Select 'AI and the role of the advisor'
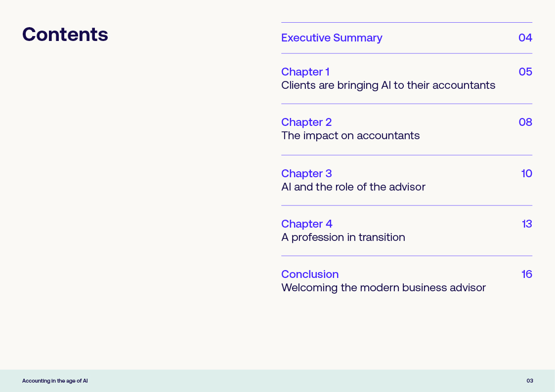555x392 pixels. click(x=353, y=187)
